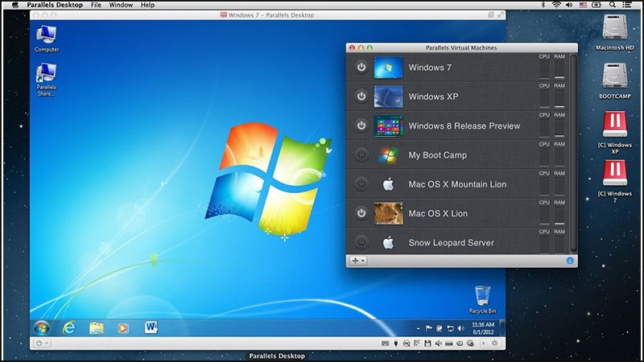This screenshot has width=644, height=362.
Task: Open the Parallels Desktop application menu
Action: 55,5
